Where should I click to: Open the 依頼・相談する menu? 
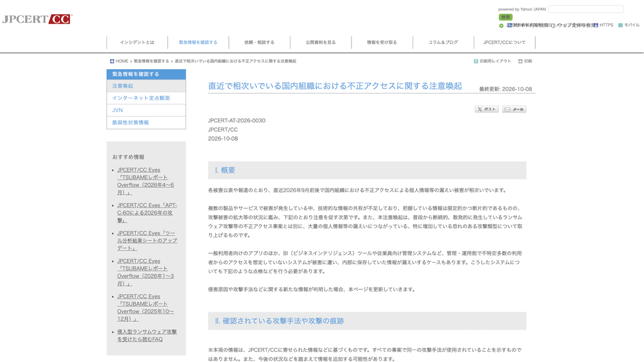coord(259,42)
